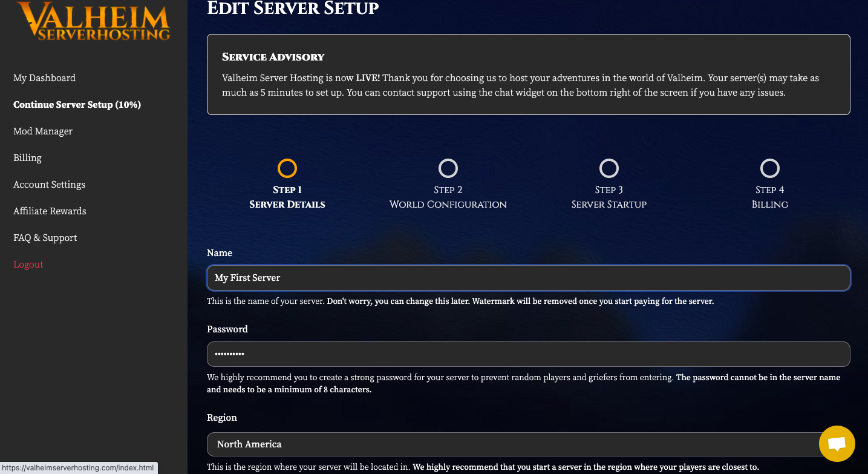Click the Step 3 Server Startup label
Screen dimensions: 868x474
609,204
